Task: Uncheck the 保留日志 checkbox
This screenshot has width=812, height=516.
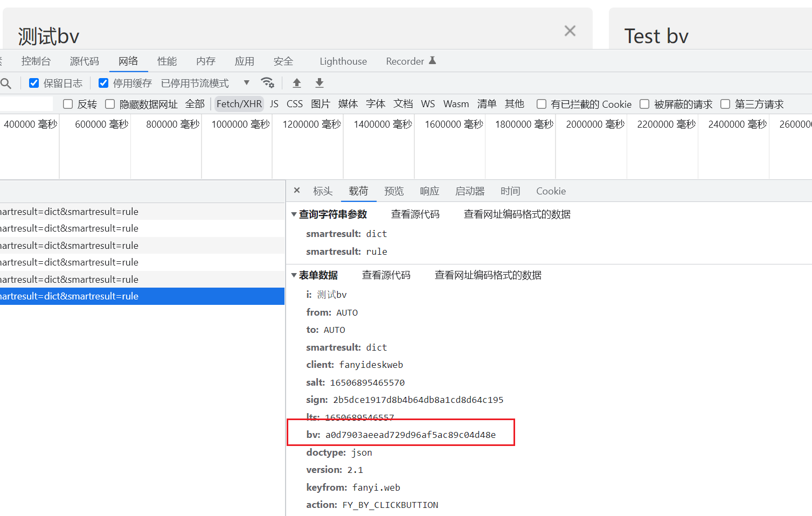Action: [x=34, y=82]
